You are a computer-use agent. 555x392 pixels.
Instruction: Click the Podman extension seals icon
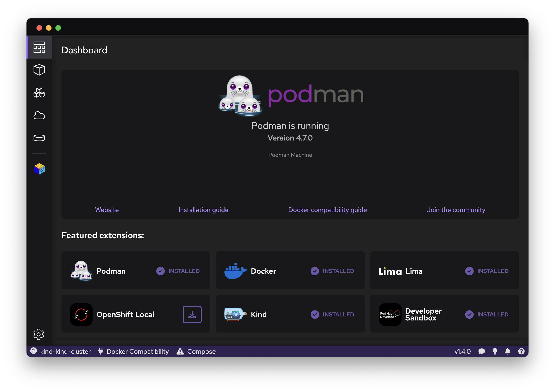81,271
